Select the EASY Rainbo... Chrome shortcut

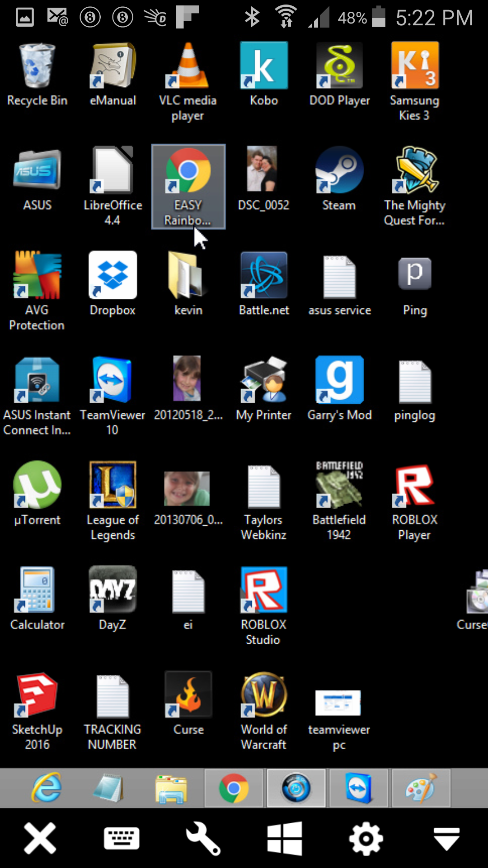188,187
